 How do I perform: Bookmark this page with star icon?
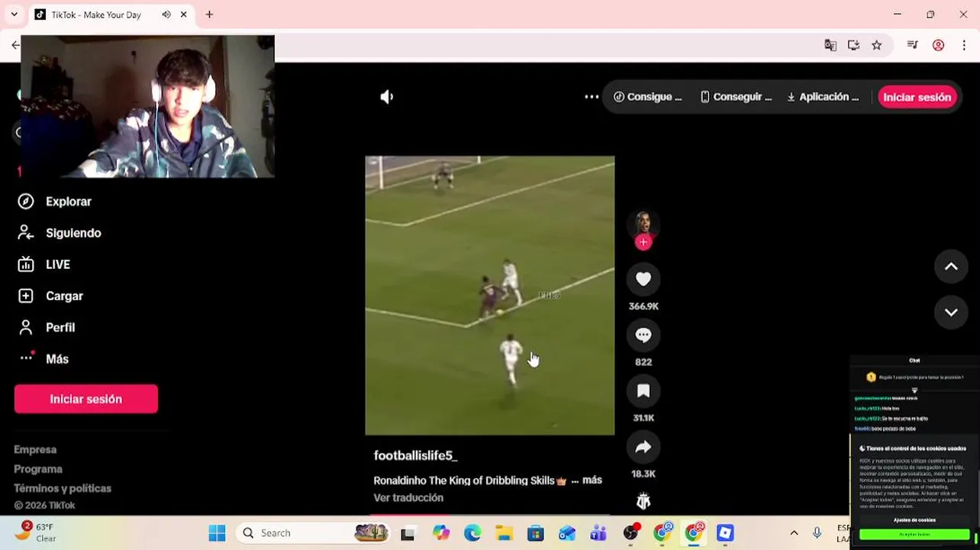877,45
